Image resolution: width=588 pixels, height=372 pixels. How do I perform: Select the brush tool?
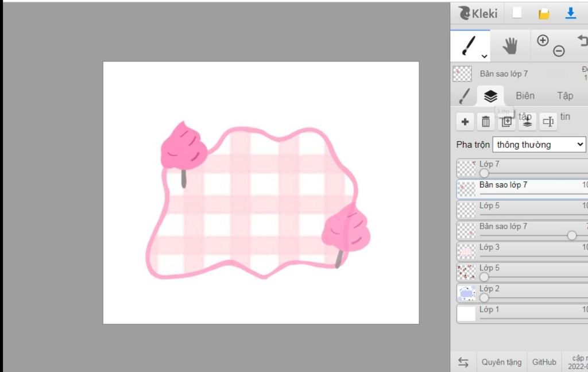469,45
